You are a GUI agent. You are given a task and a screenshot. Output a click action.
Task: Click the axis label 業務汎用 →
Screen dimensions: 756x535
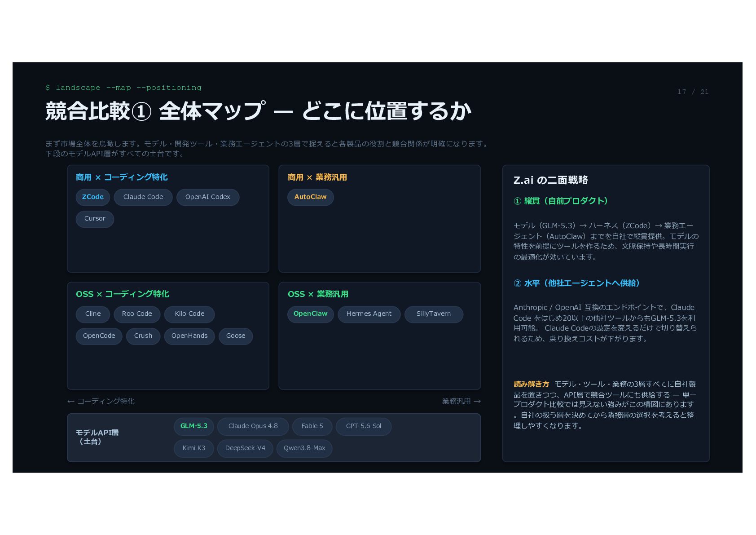pyautogui.click(x=462, y=401)
